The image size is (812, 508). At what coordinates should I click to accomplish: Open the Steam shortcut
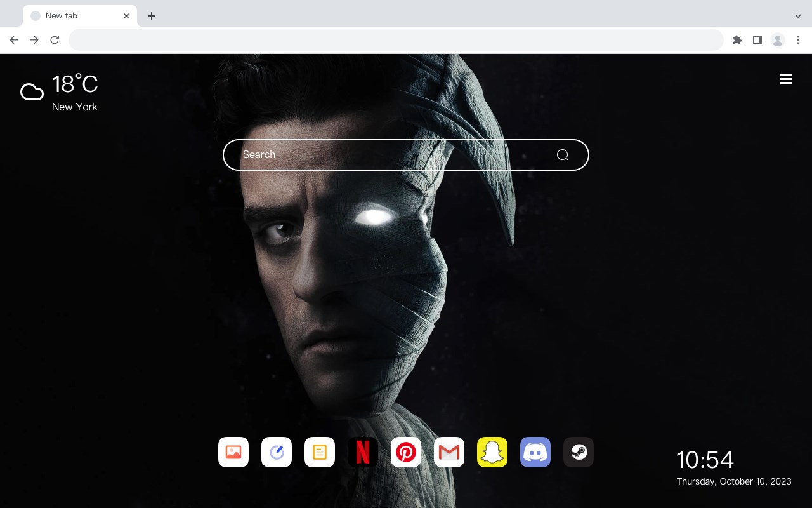coord(579,452)
